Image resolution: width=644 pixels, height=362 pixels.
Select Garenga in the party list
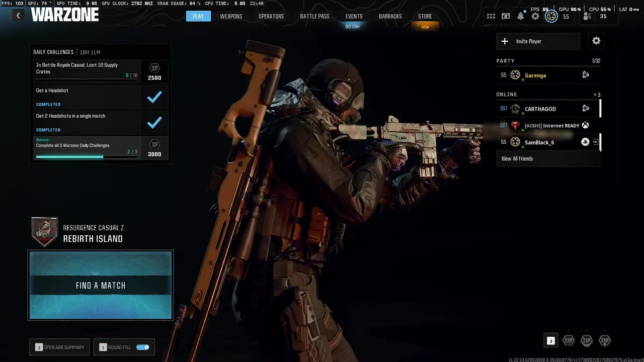(x=548, y=75)
